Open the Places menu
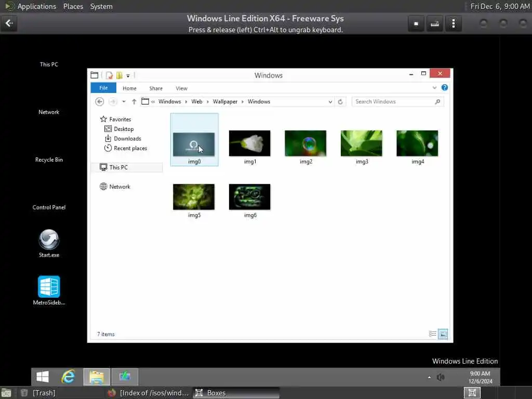Screen dimensions: 532x399 (73, 6)
